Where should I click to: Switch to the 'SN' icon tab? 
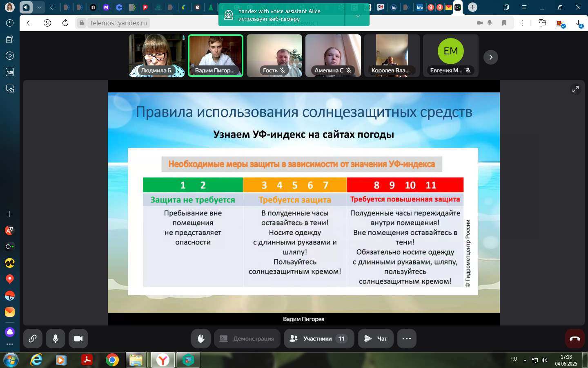tap(381, 7)
